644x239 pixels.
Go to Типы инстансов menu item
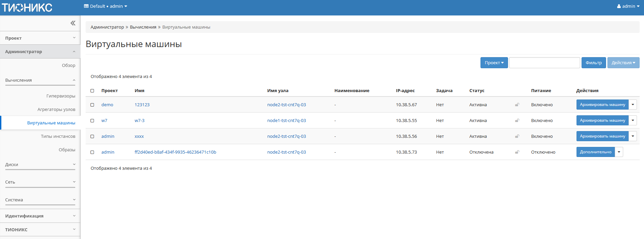tap(58, 136)
